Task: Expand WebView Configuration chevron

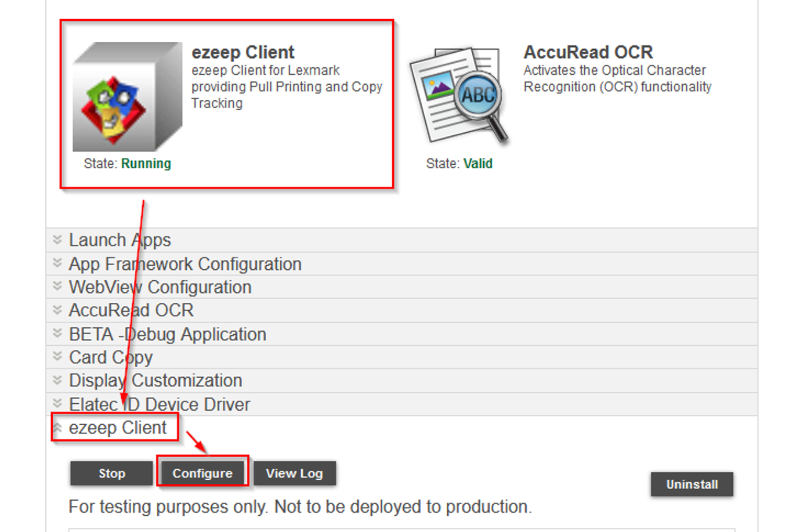Action: pos(57,287)
